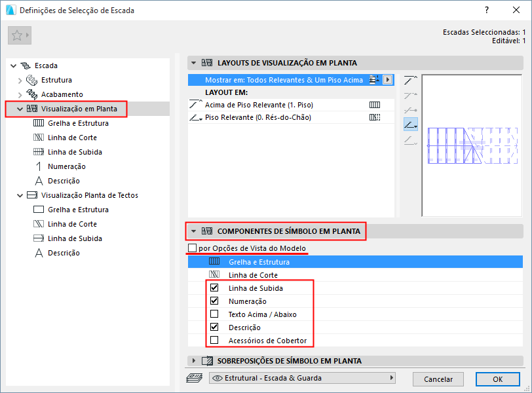This screenshot has height=393, width=532.
Task: Select Piso Relevante (0. Rés-do-Chão) row
Action: (x=291, y=117)
